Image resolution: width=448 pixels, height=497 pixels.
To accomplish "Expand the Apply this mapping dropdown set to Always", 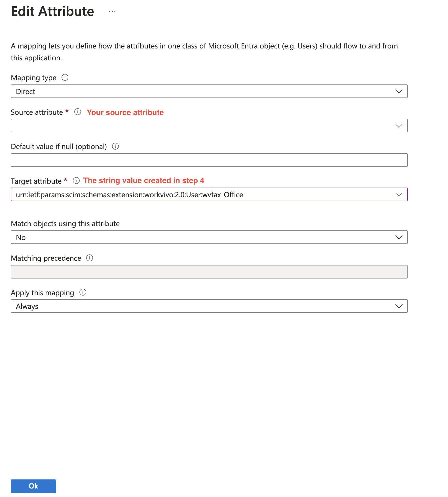I will 209,306.
